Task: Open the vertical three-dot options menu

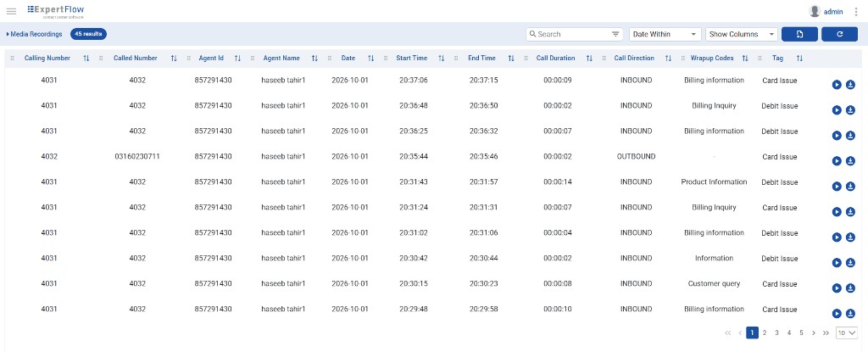Action: [x=856, y=11]
